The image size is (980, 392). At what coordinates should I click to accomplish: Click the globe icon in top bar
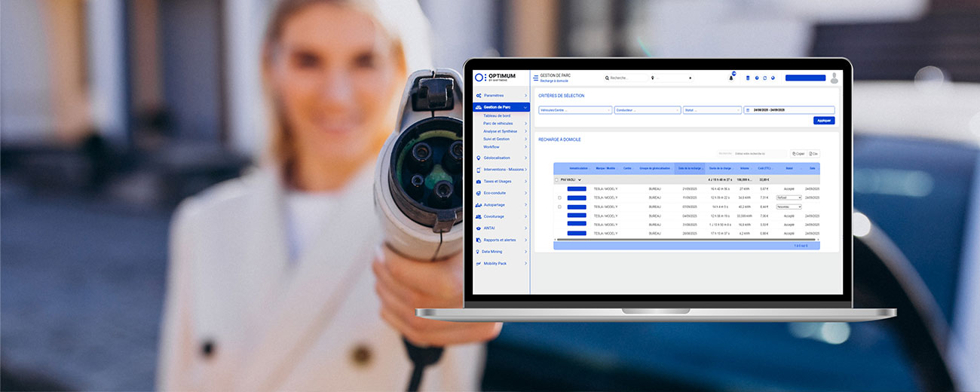773,78
